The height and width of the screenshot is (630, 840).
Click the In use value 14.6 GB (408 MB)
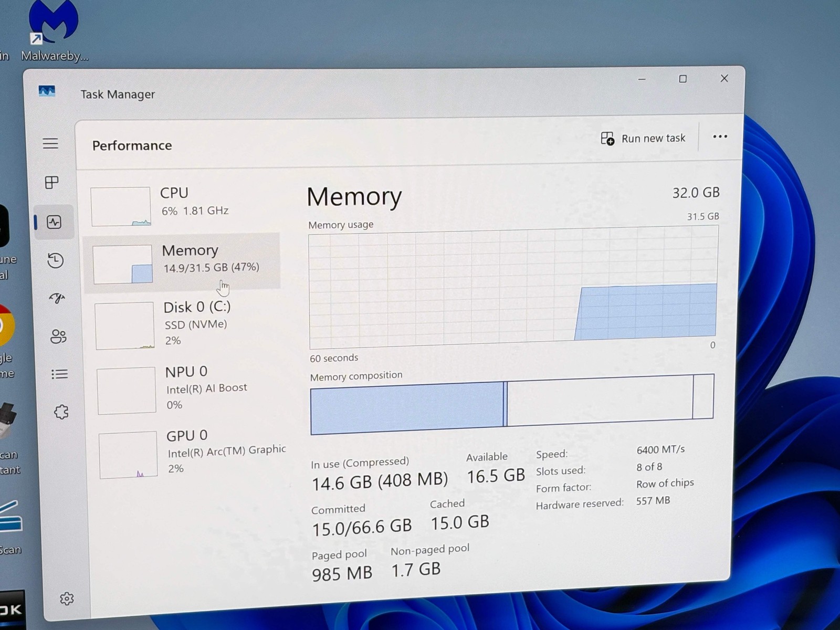(x=380, y=480)
